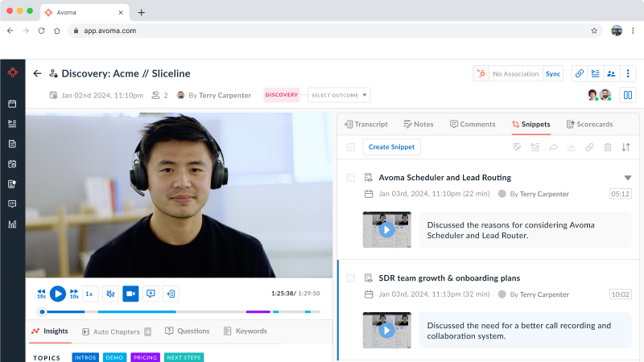This screenshot has width=644, height=362.
Task: Collapse the Avoma Scheduler and Lead Routing snippet
Action: click(628, 178)
